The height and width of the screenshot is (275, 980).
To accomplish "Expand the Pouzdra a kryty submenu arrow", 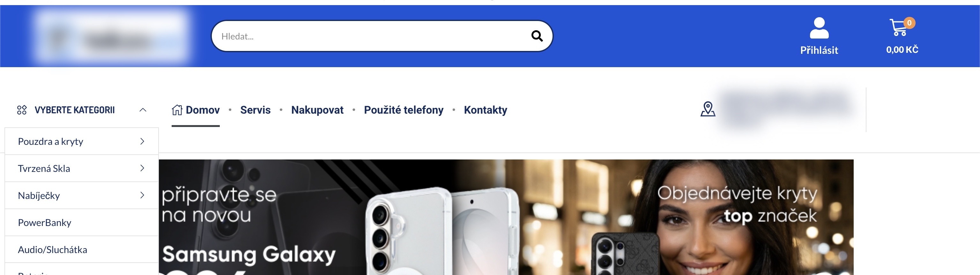I will click(142, 141).
